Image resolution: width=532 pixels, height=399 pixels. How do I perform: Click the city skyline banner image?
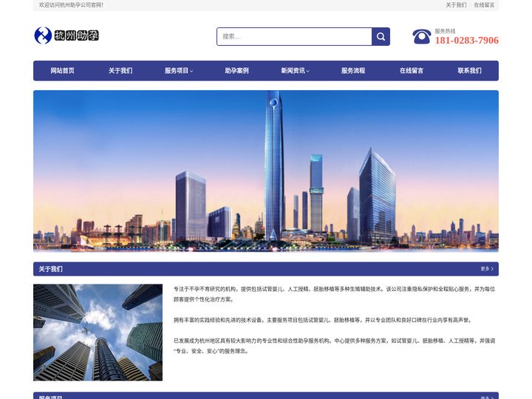pyautogui.click(x=266, y=171)
